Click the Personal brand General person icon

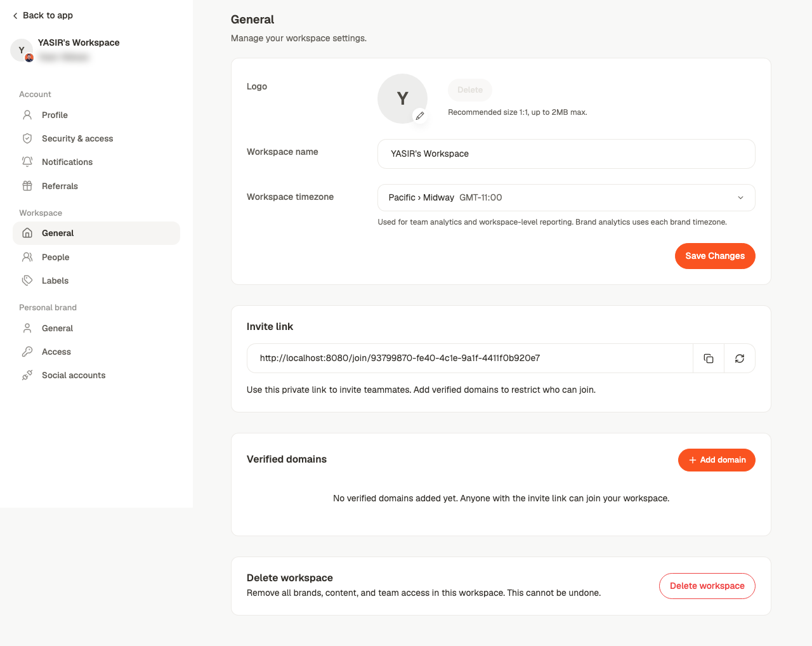pos(27,328)
